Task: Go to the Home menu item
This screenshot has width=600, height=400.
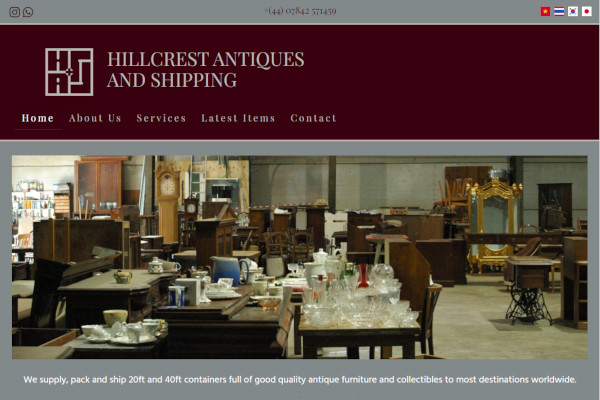Action: tap(38, 118)
